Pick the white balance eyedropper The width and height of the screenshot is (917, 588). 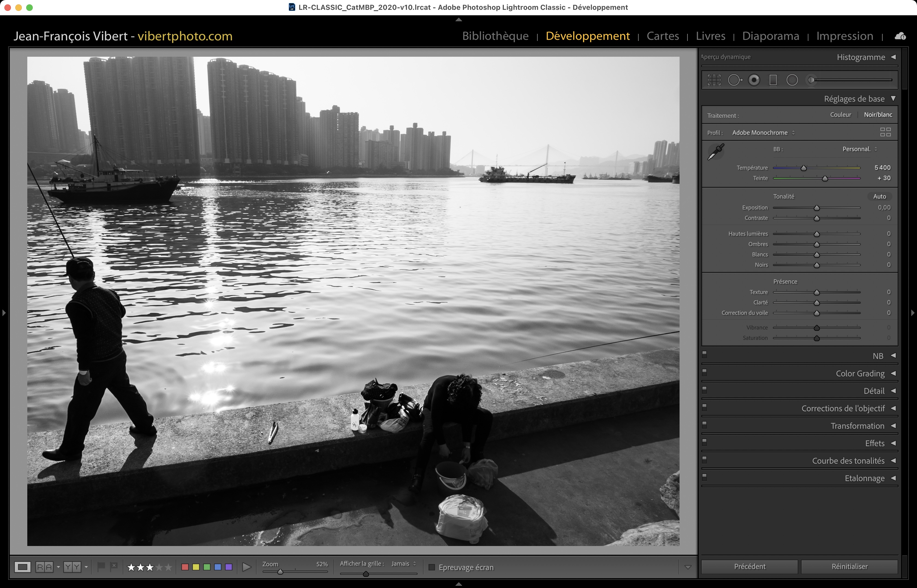[x=716, y=152]
